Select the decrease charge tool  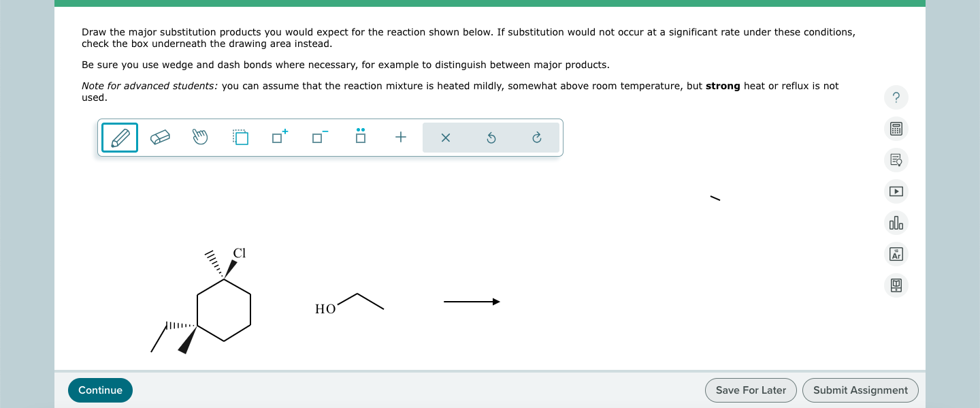click(319, 137)
